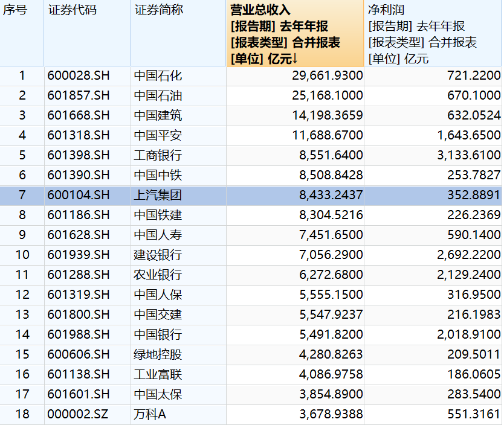This screenshot has height=425, width=504.
Task: Select the name 中国建筑
Action: (x=158, y=115)
